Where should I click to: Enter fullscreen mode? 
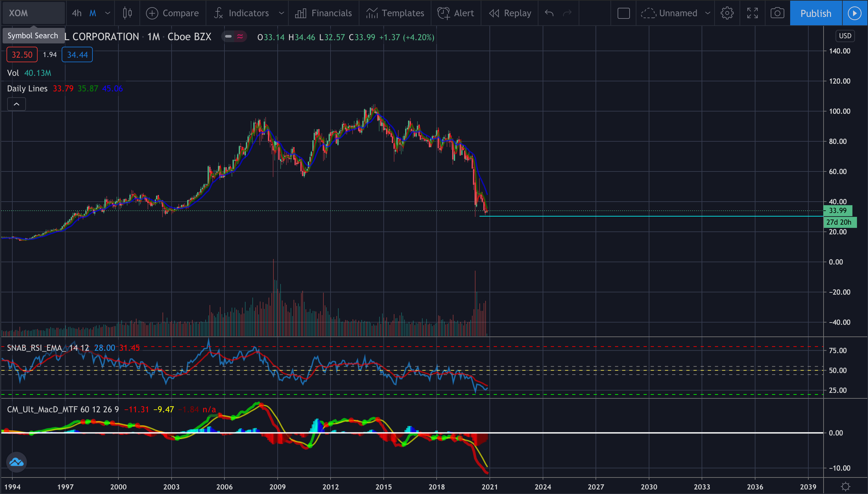(752, 13)
